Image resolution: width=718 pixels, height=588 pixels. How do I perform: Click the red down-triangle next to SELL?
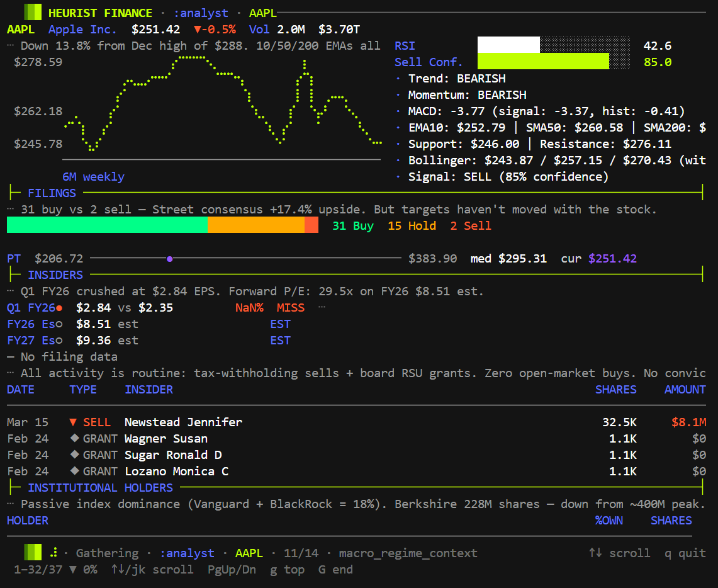click(73, 422)
